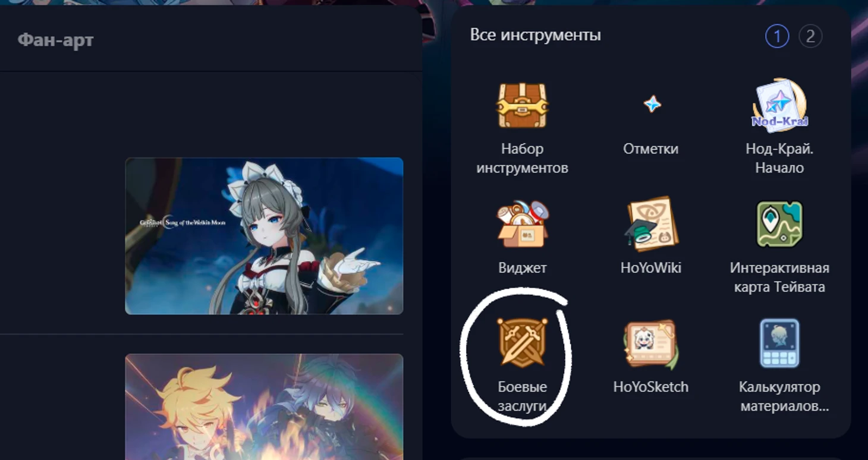Open the Teyvat interactive map icon
Viewport: 868px width, 460px height.
779,224
